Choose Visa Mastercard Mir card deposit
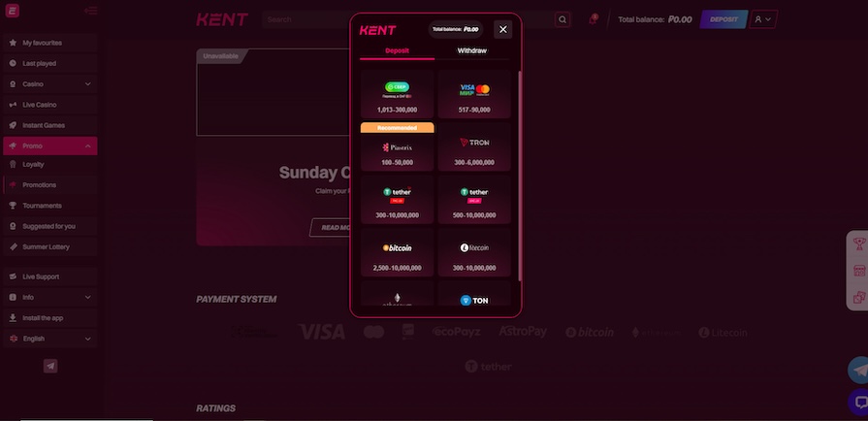The height and width of the screenshot is (421, 868). click(474, 95)
